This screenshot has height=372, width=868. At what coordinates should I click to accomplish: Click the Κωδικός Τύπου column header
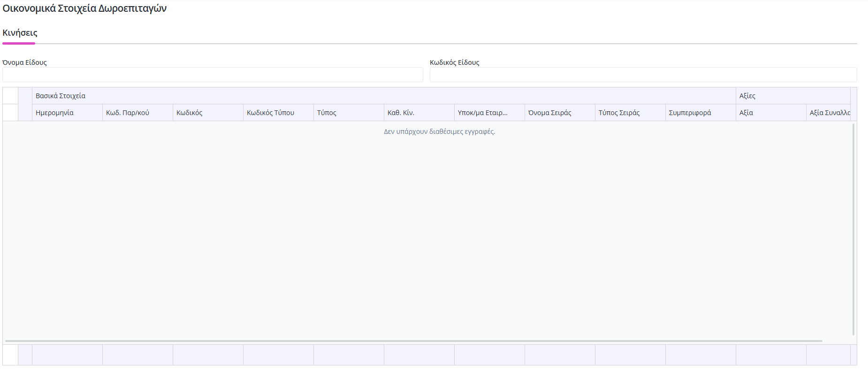tap(278, 113)
